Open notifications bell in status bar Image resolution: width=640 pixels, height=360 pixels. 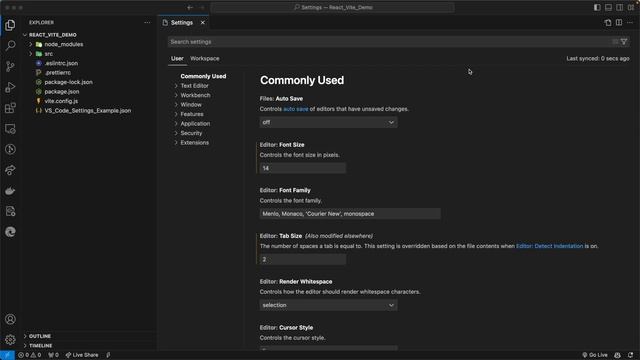(631, 355)
